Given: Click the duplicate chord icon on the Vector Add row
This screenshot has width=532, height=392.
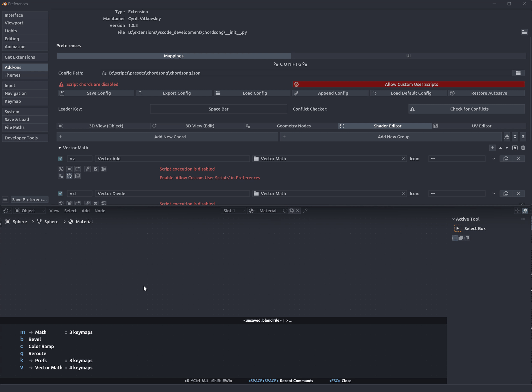Looking at the screenshot, I should point(506,159).
